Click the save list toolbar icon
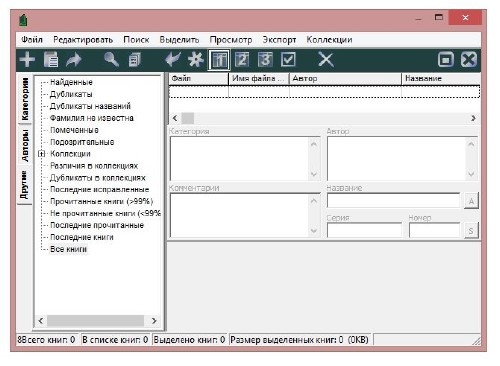Viewport: 500px width, 366px height. 51,60
